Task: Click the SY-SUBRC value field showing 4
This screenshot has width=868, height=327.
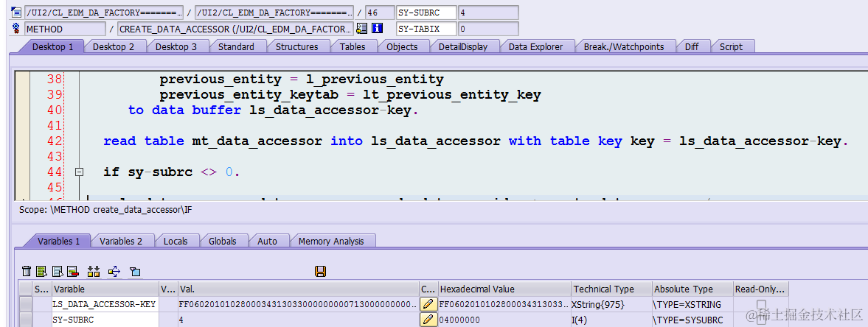Action: coord(488,13)
